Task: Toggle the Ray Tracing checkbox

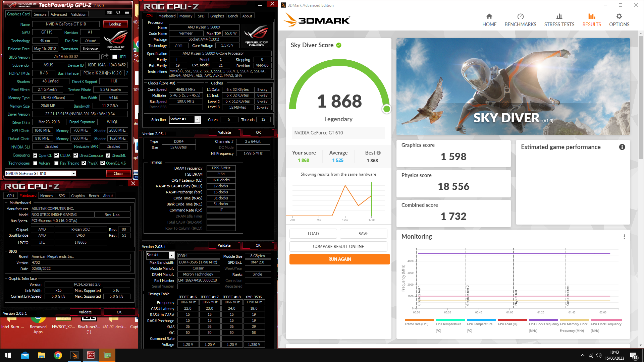Action: (x=57, y=163)
